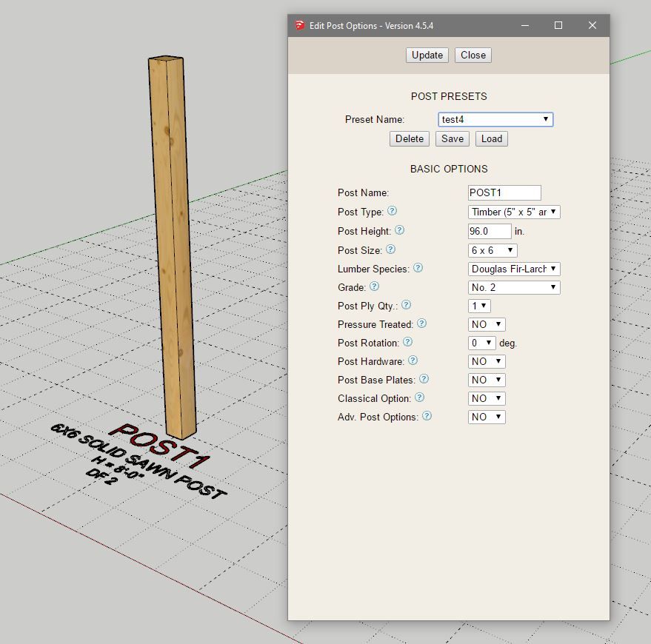The height and width of the screenshot is (644, 651).
Task: Save the current preset
Action: click(x=452, y=138)
